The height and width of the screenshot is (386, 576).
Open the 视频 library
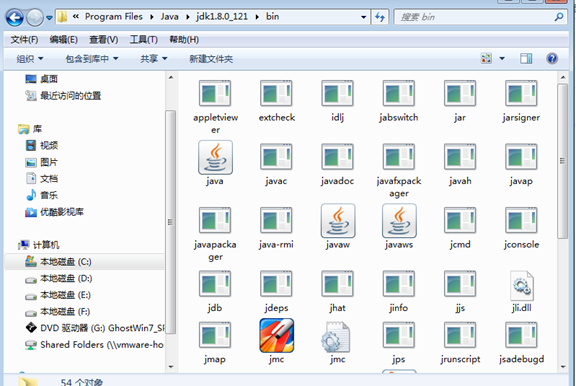tap(49, 145)
